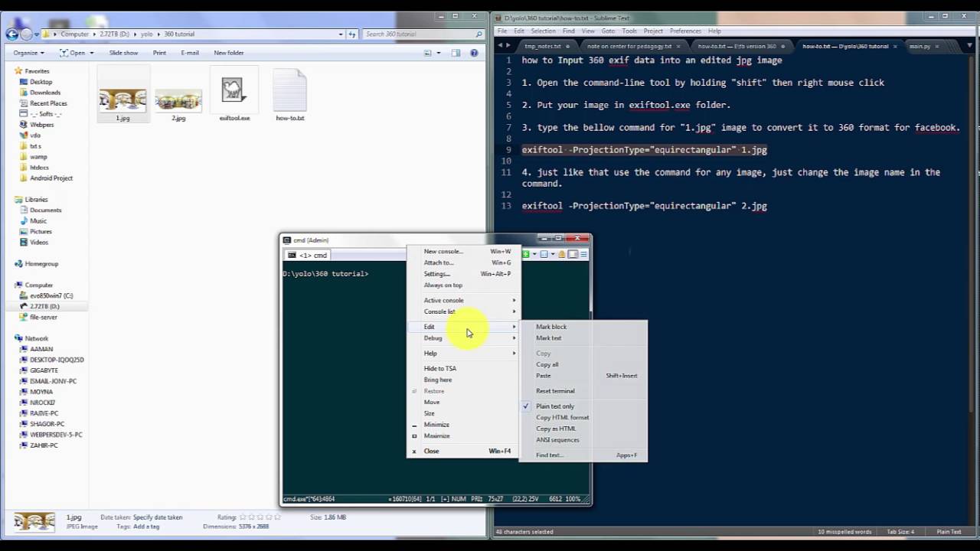The height and width of the screenshot is (551, 980).
Task: Select Copy all from Edit submenu
Action: pos(547,364)
